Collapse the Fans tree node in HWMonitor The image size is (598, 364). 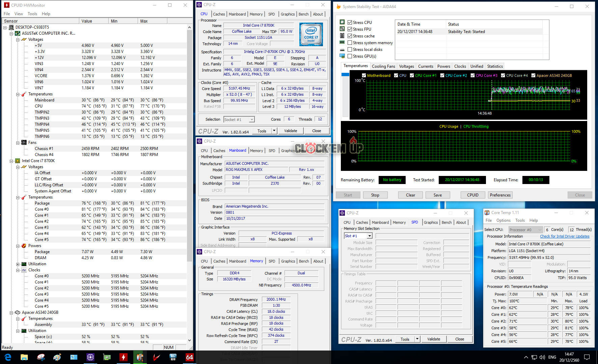point(18,143)
